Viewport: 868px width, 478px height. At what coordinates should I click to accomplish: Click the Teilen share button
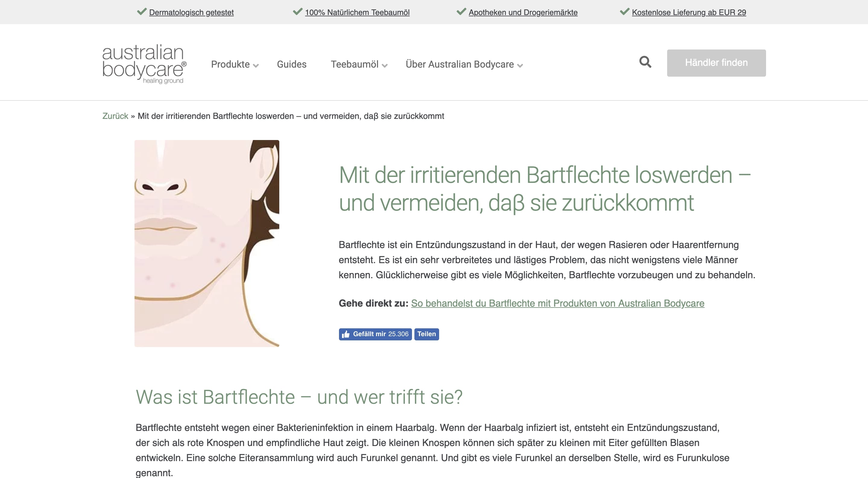(x=426, y=334)
